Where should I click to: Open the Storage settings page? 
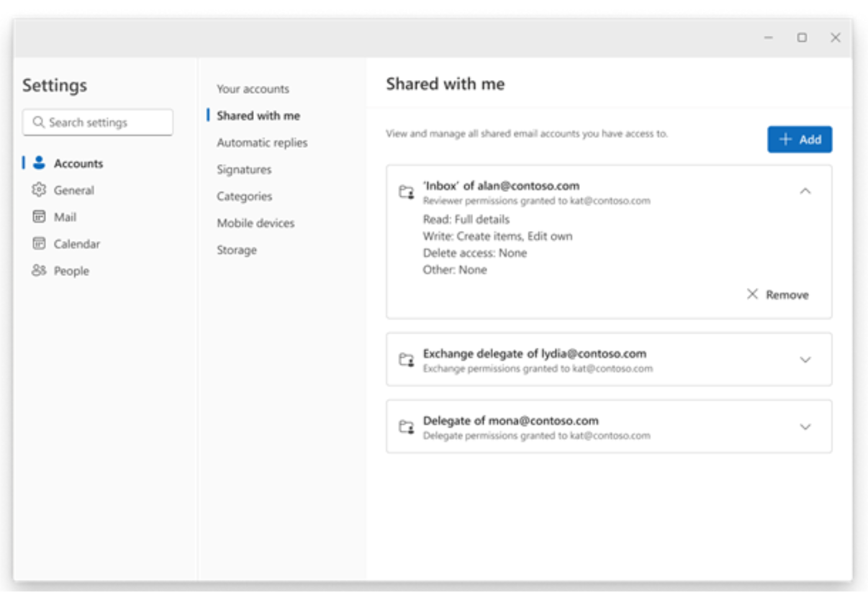237,250
